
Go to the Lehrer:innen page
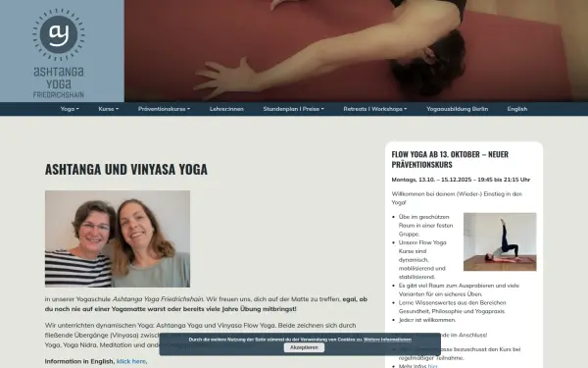(x=226, y=109)
